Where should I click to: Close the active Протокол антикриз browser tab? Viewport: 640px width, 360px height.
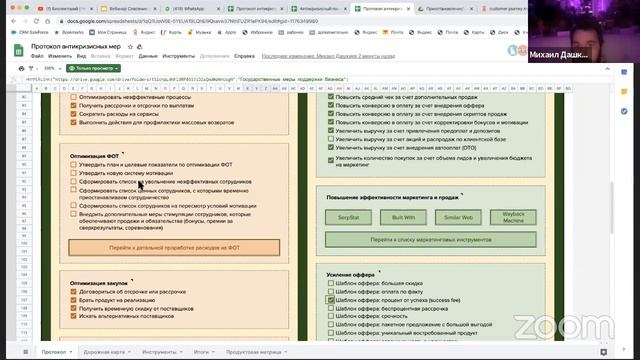(x=408, y=9)
